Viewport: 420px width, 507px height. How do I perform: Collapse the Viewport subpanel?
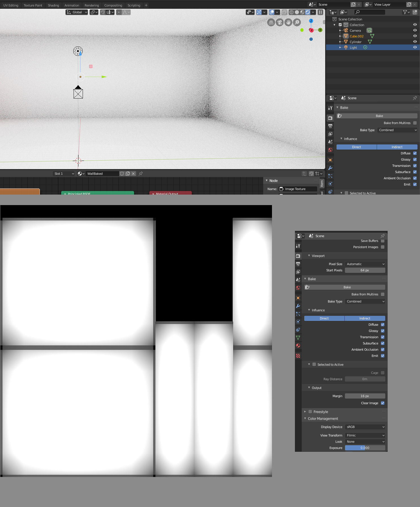[309, 255]
